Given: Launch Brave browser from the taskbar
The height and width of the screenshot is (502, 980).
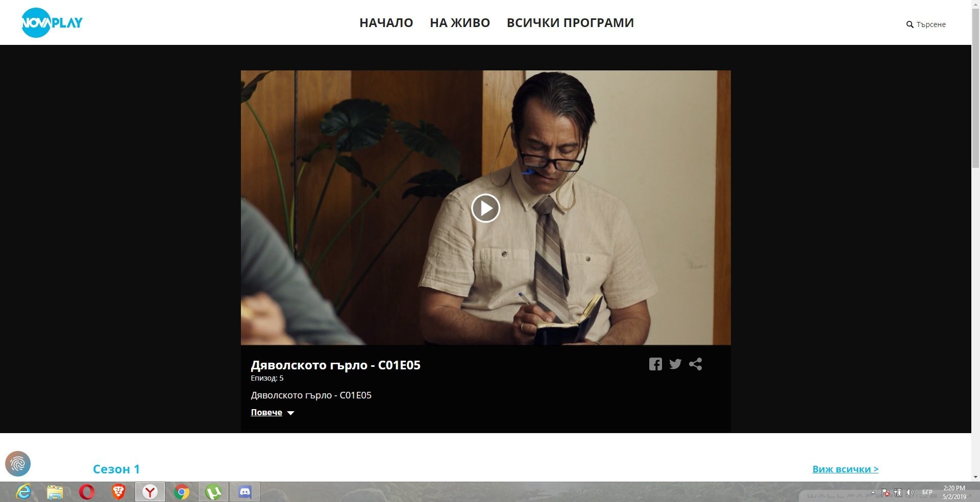Looking at the screenshot, I should (x=118, y=492).
